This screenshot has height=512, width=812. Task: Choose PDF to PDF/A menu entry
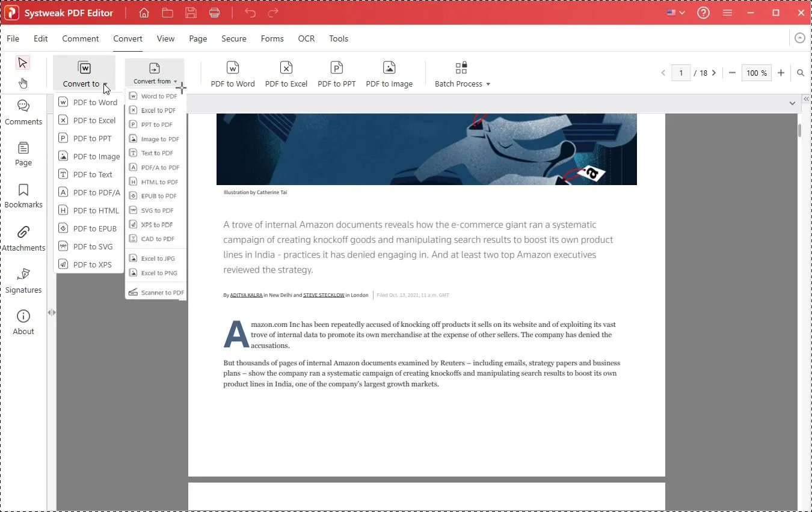pyautogui.click(x=88, y=192)
